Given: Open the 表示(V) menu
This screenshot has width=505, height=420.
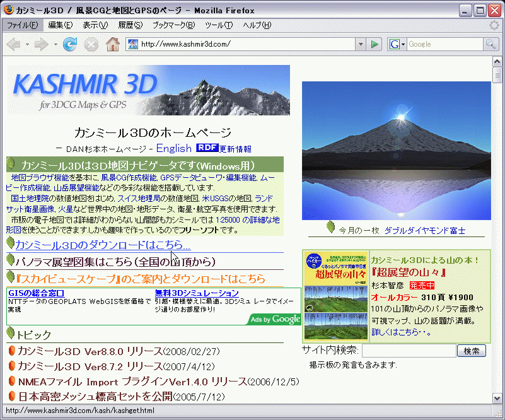Looking at the screenshot, I should [x=95, y=25].
